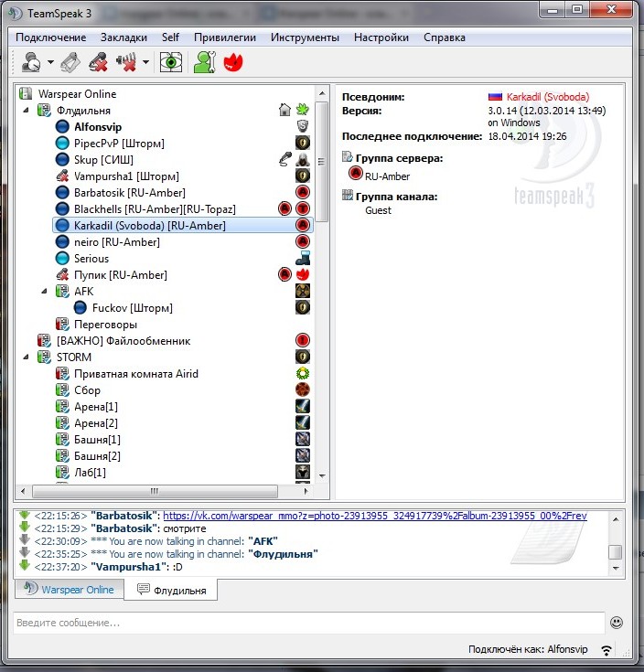Click the Storm shield icon on STORM channel
The image size is (644, 672).
tap(303, 357)
